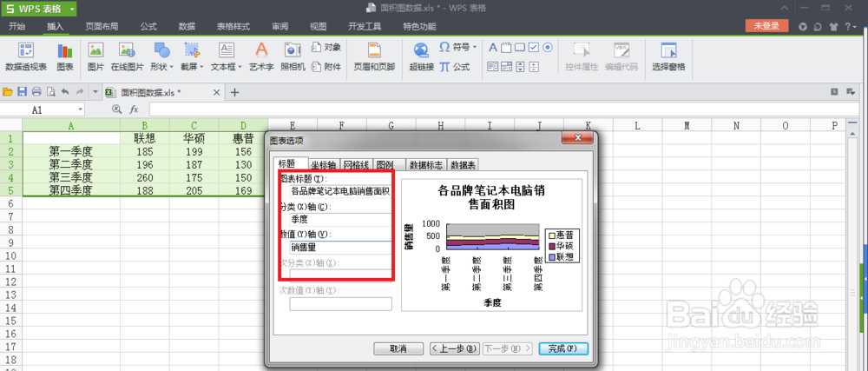
Task: Click the 图表 chart icon in ribbon
Action: (x=65, y=57)
